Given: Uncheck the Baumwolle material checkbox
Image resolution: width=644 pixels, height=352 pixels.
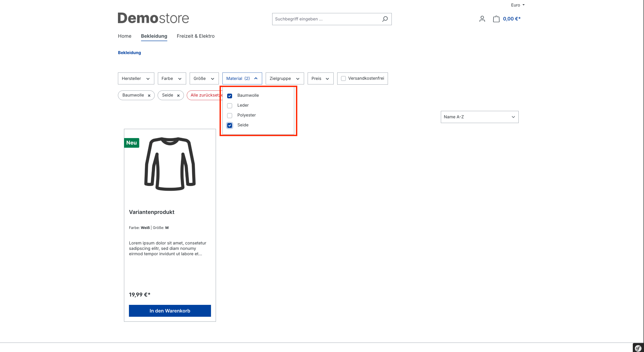Looking at the screenshot, I should click(x=229, y=96).
